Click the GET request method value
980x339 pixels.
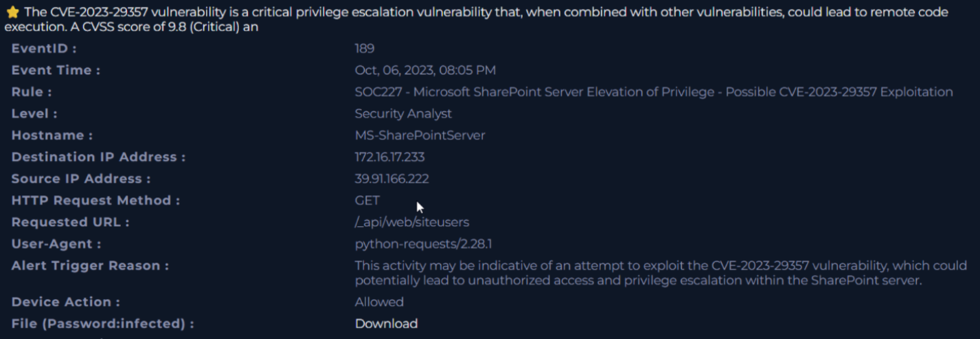pos(367,200)
